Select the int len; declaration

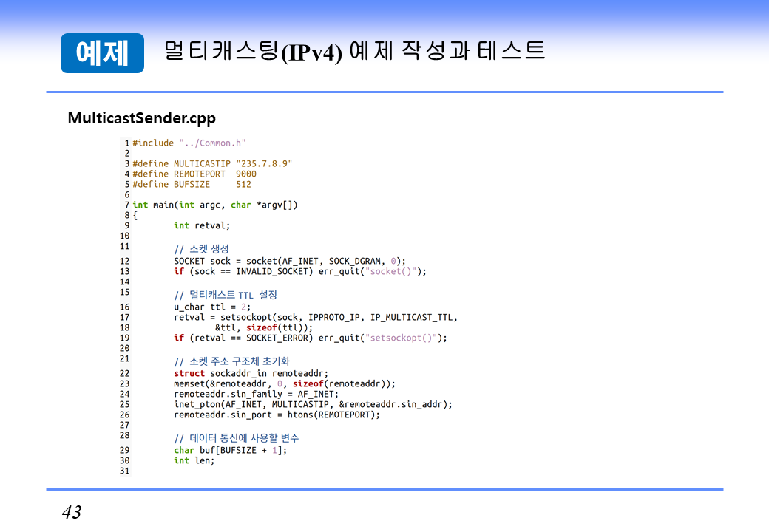[194, 460]
